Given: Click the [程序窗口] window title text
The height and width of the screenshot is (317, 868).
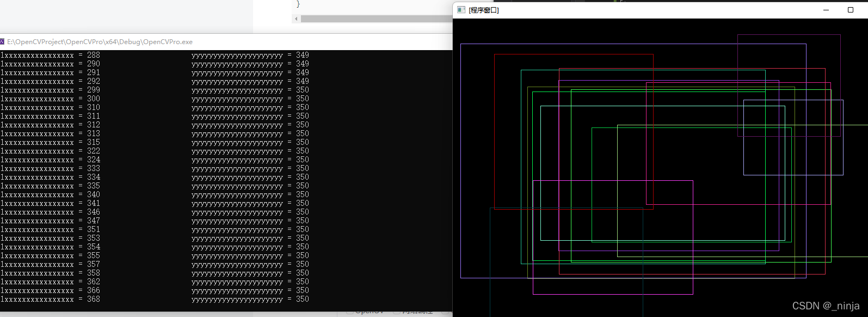Looking at the screenshot, I should click(x=484, y=10).
